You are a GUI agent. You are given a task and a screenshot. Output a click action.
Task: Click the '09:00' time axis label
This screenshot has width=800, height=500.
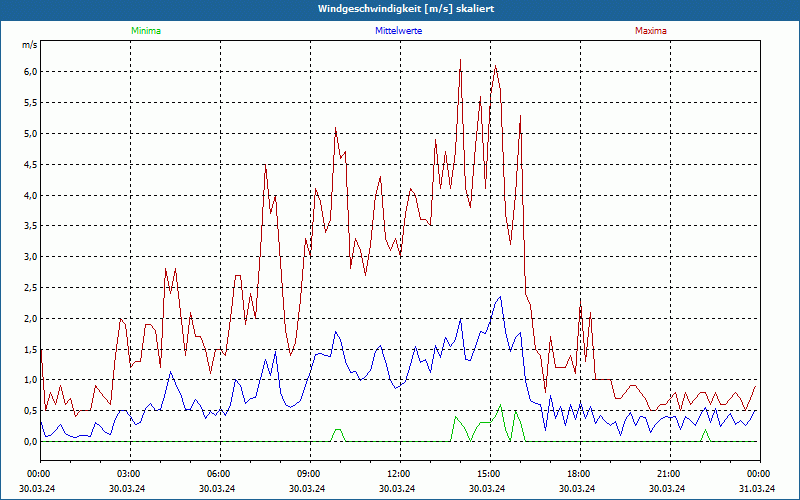tap(308, 474)
